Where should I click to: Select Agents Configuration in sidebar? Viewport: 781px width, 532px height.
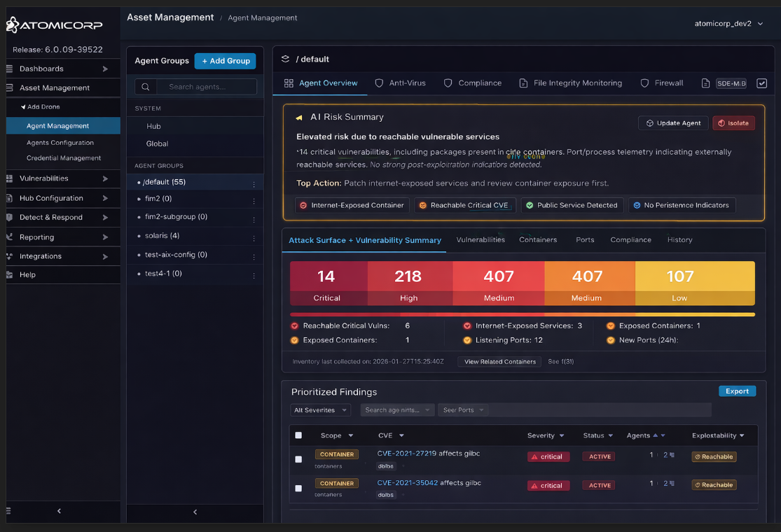(60, 142)
